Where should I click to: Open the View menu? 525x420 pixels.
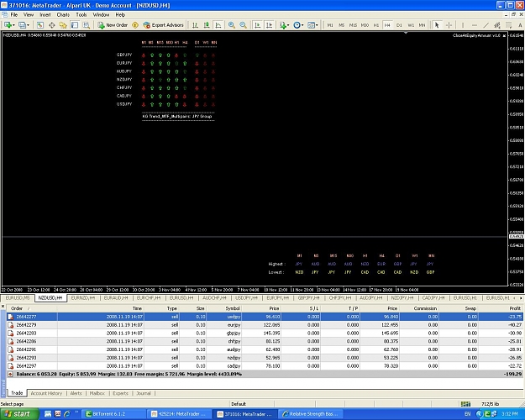29,15
